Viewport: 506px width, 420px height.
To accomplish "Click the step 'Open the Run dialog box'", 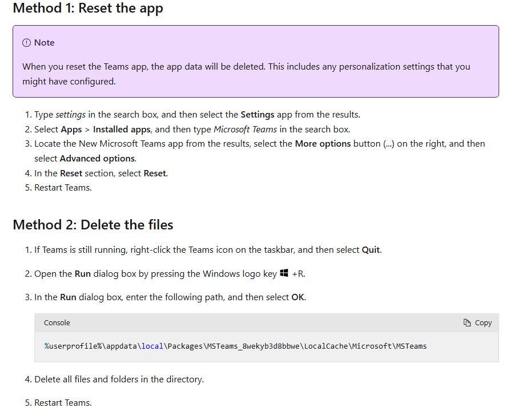I will [x=170, y=274].
